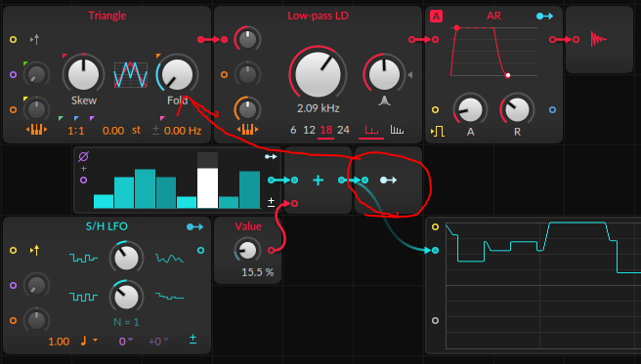Image resolution: width=641 pixels, height=364 pixels.
Task: Toggle keyboard tracking icon in Low-pass LD
Action: coord(247,130)
